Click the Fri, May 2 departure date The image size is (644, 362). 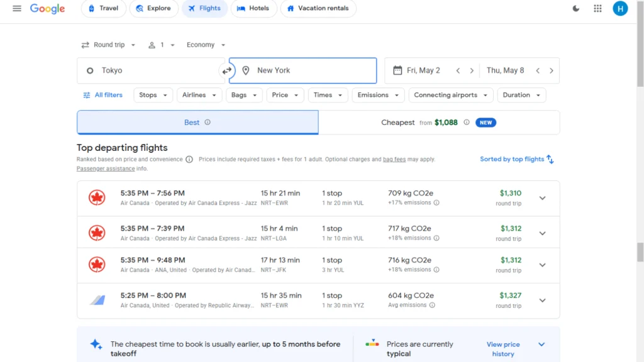tap(423, 70)
